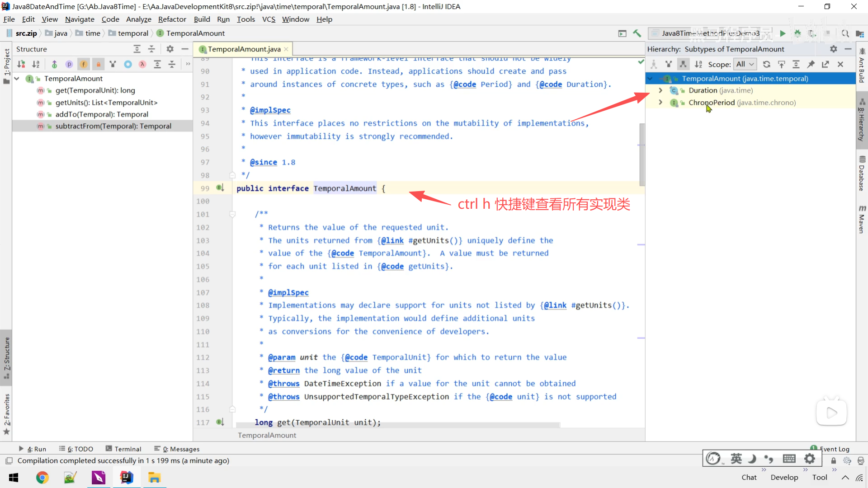The width and height of the screenshot is (868, 488).
Task: Run the selected configuration
Action: [783, 33]
